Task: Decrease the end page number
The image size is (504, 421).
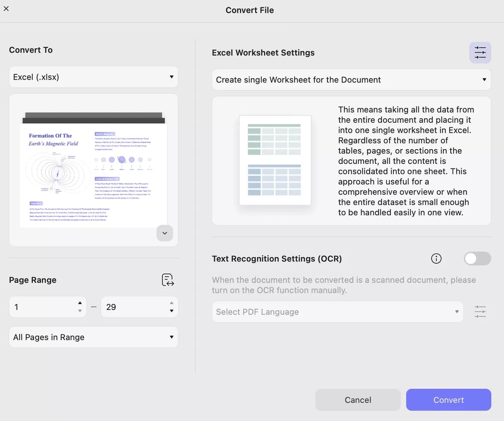Action: pos(172,311)
